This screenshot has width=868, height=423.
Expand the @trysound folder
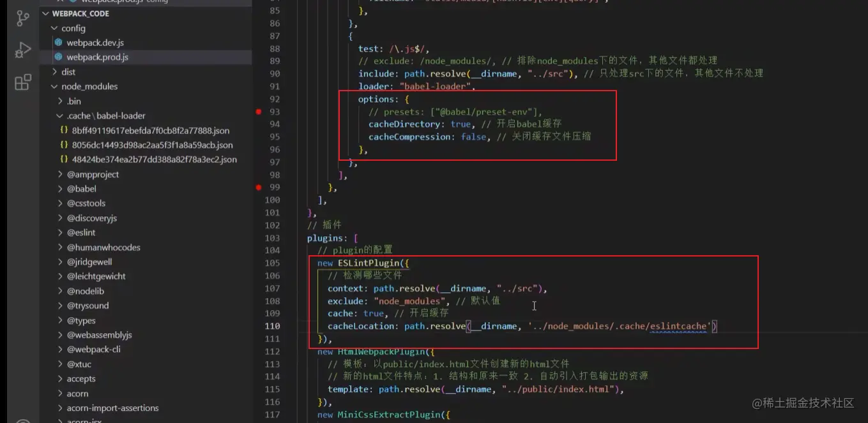pyautogui.click(x=88, y=306)
